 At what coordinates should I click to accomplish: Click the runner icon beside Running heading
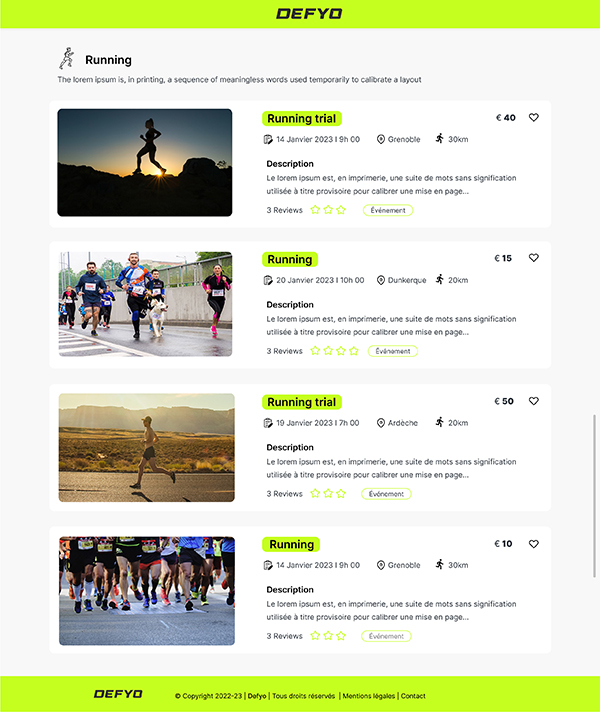click(67, 58)
